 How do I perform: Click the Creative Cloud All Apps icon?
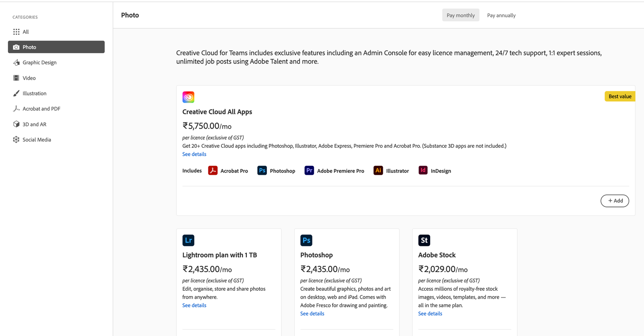(x=188, y=97)
